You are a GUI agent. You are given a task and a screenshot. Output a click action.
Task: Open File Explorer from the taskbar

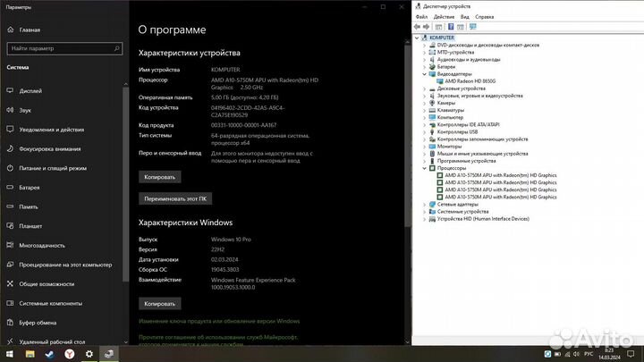pos(30,354)
